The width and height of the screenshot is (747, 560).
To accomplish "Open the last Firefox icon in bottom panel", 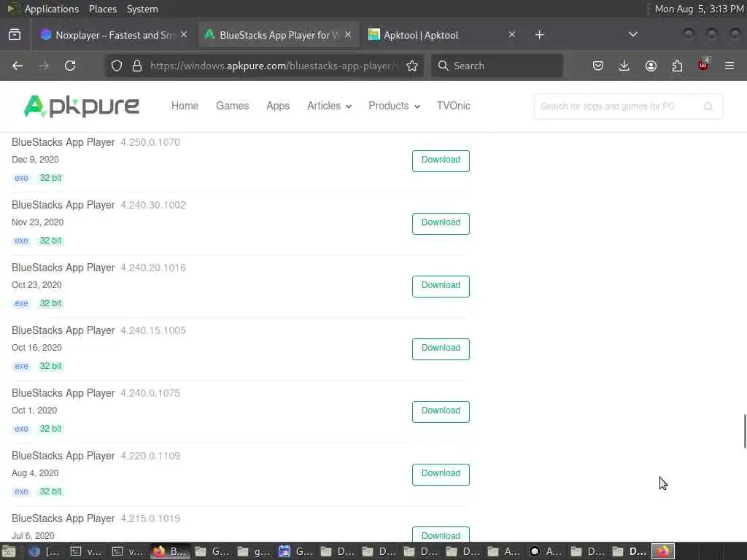I will click(x=663, y=551).
